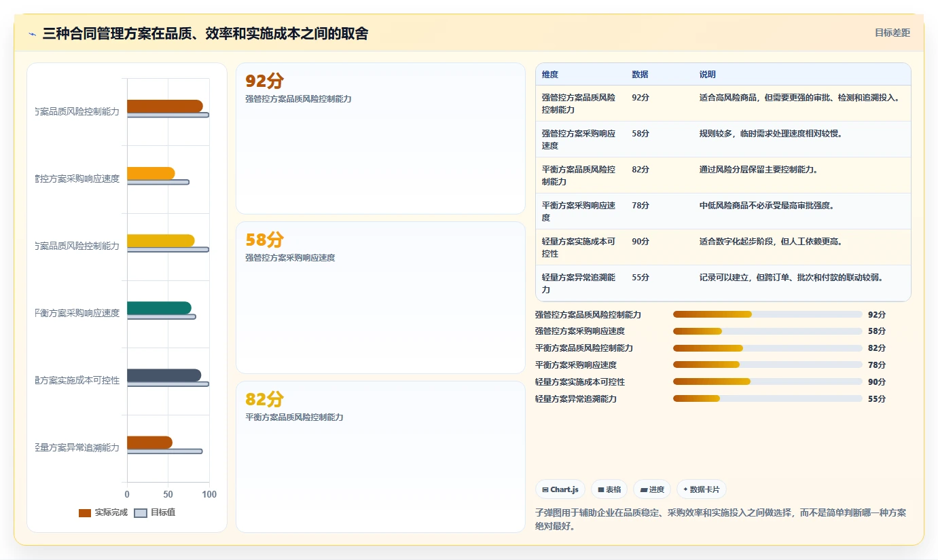Viewport: 938px width, 560px height.
Task: Click the lightning icon beside the dashboard title
Action: click(32, 34)
